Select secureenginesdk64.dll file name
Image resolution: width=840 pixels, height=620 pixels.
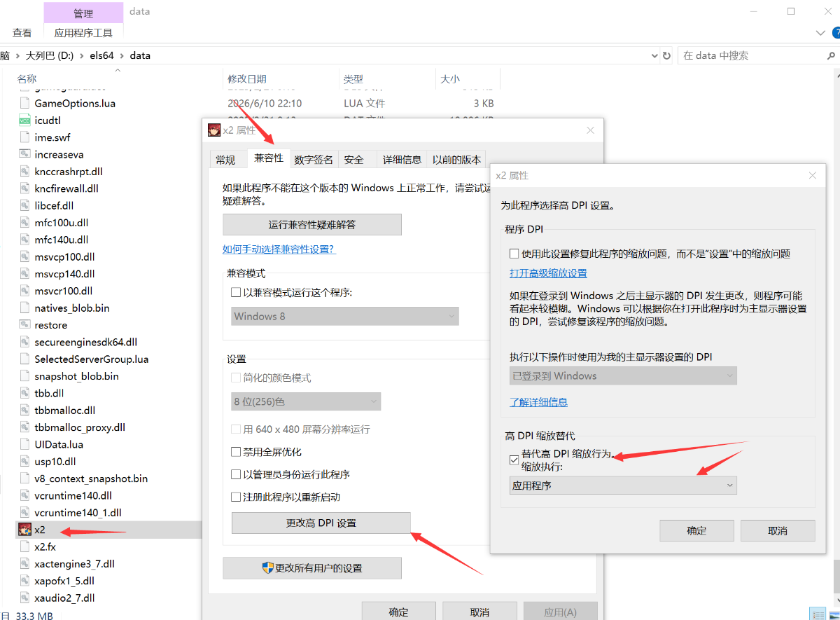[86, 342]
